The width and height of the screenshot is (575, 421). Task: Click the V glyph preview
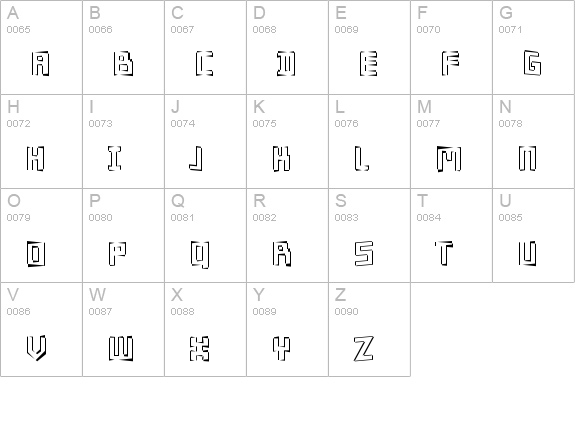[x=36, y=348]
